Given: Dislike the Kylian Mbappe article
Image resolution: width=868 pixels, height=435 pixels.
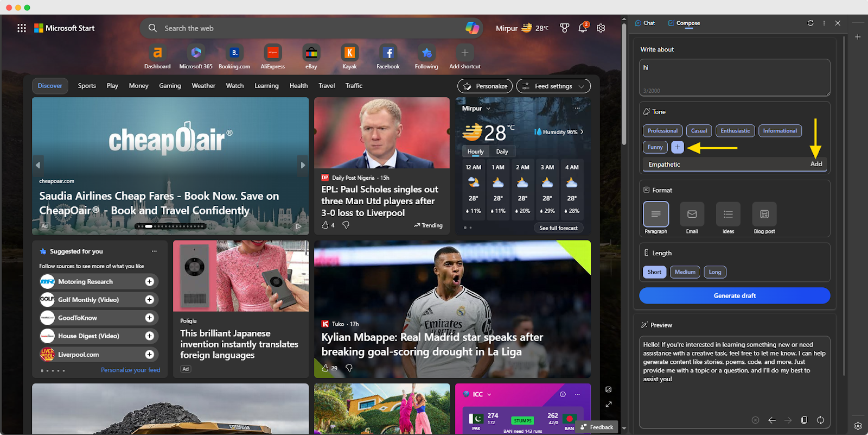Looking at the screenshot, I should [349, 368].
